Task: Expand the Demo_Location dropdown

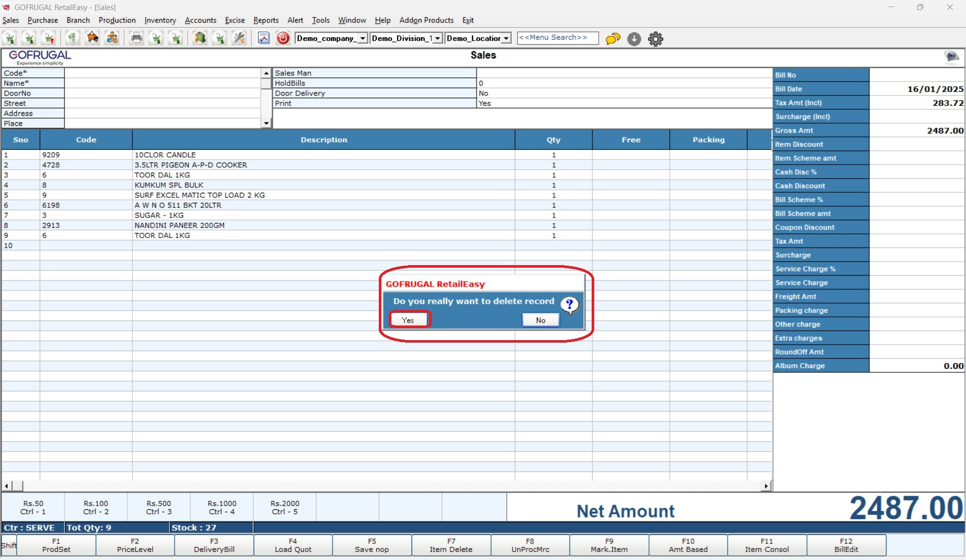Action: 506,38
